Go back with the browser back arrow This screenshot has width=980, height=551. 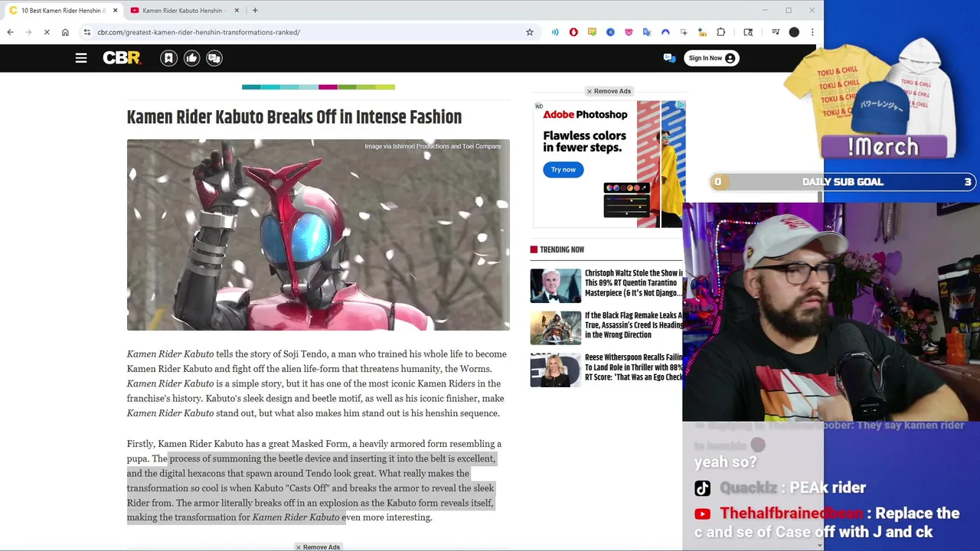coord(10,32)
